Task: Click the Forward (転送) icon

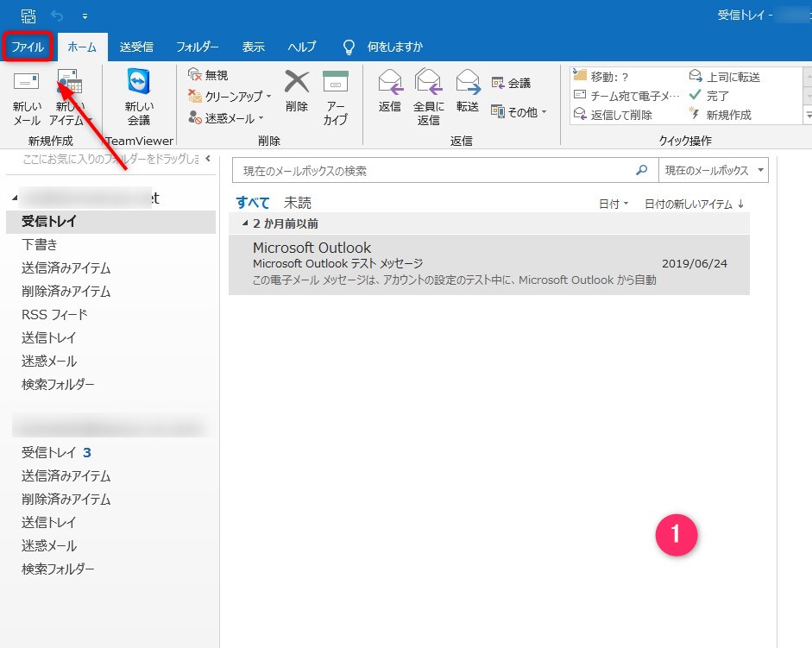Action: [x=468, y=83]
